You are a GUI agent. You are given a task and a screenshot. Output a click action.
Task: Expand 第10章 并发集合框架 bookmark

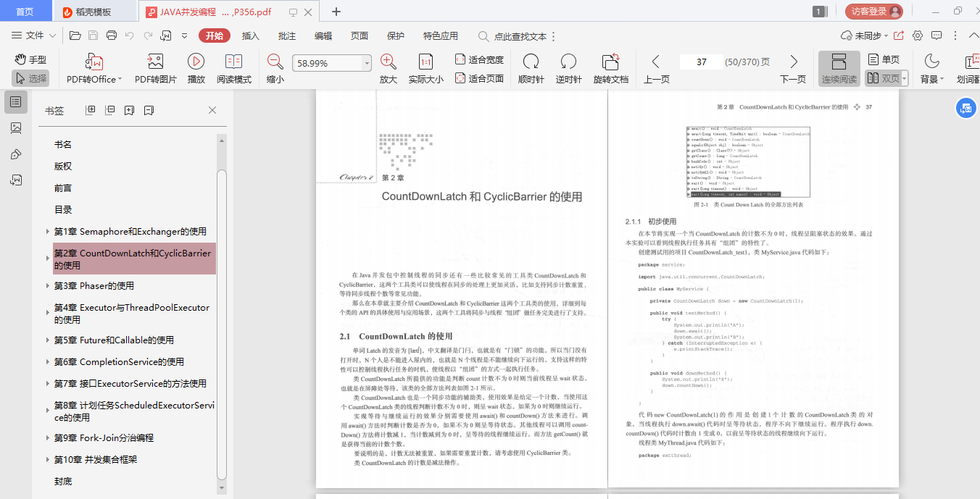(48, 460)
